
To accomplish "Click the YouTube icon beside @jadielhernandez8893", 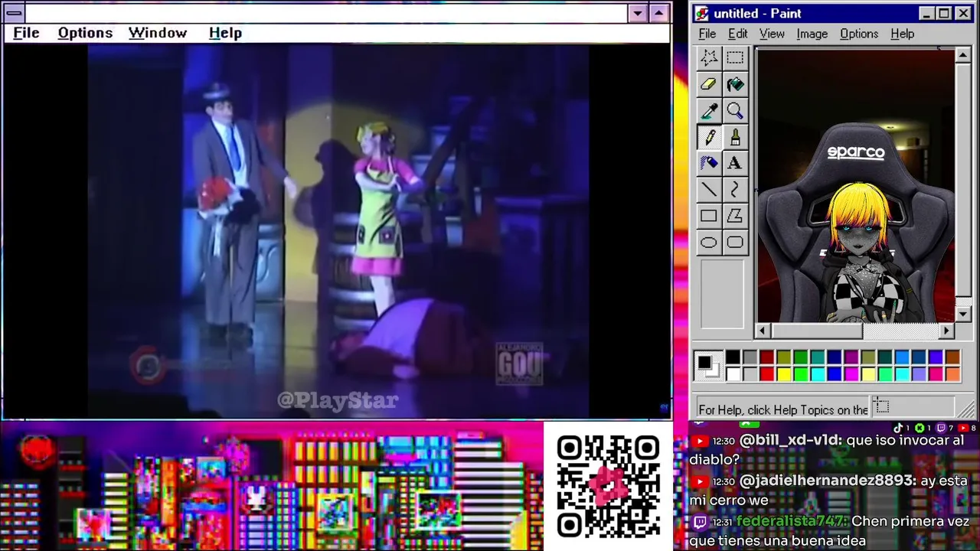I will (700, 481).
